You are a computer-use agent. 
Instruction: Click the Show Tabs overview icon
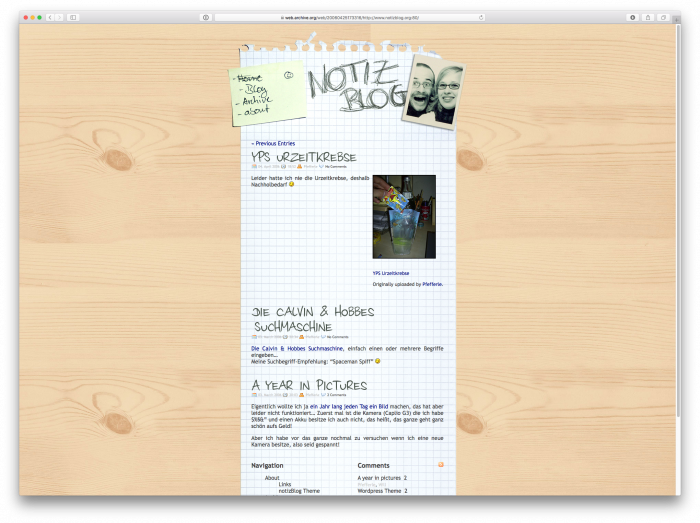[x=661, y=17]
